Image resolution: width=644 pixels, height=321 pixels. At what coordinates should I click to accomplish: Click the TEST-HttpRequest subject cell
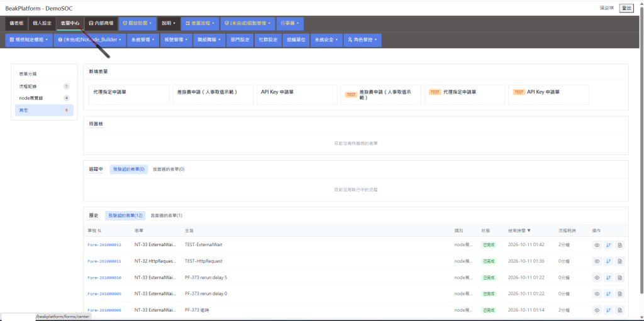(204, 261)
